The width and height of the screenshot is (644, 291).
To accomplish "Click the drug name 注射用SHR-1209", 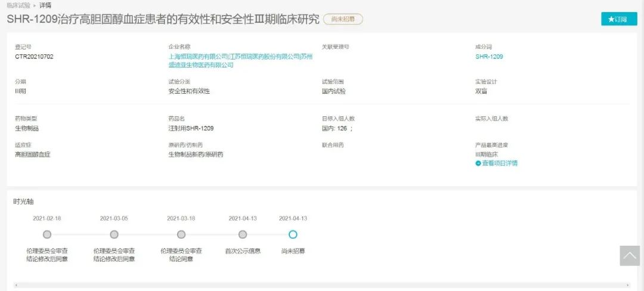I will pos(191,128).
